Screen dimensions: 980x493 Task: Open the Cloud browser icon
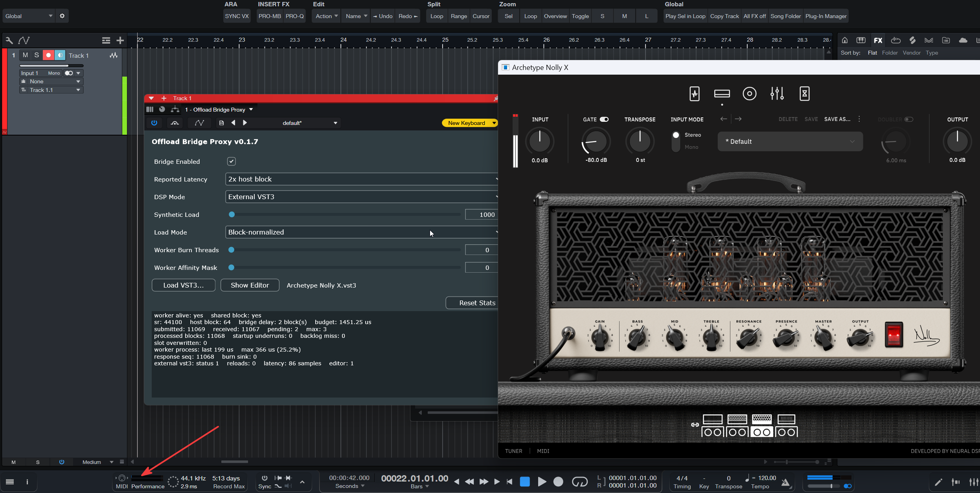tap(963, 40)
